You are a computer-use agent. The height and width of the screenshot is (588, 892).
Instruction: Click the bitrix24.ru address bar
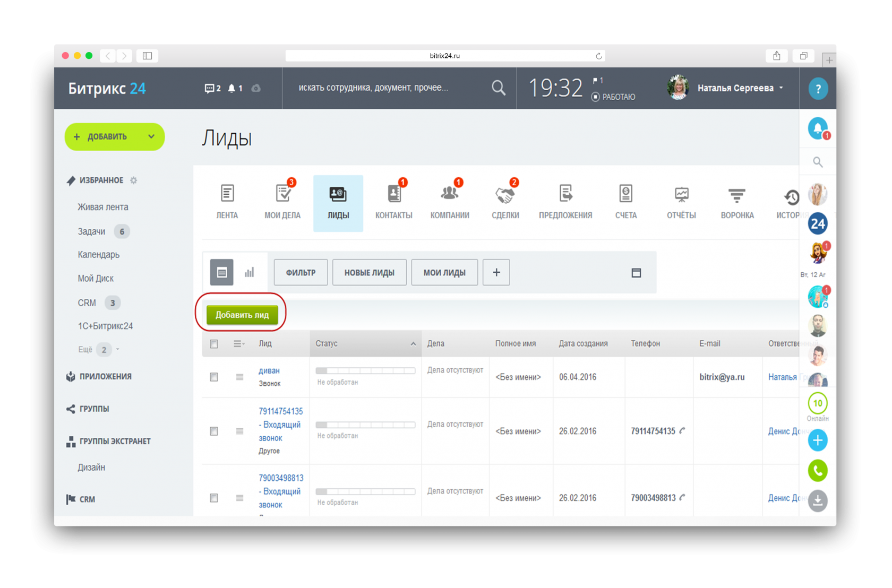(445, 56)
